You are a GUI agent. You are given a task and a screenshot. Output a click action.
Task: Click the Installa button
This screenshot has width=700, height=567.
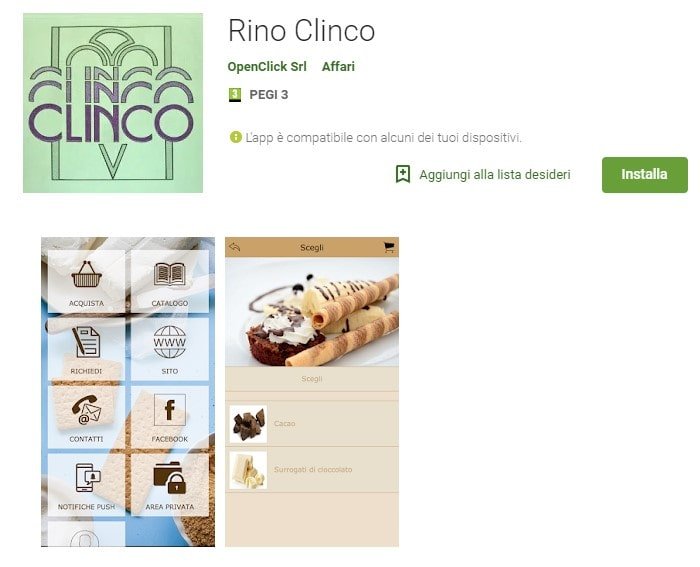pos(644,175)
